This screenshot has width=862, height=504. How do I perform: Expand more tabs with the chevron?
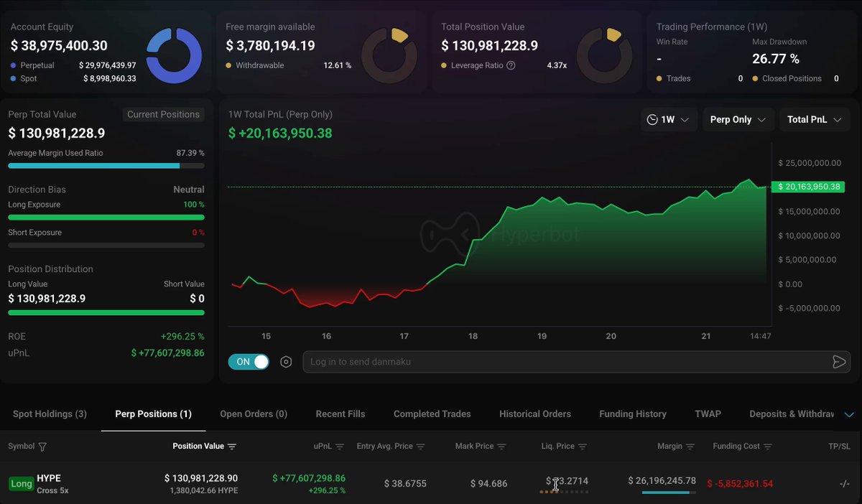849,414
